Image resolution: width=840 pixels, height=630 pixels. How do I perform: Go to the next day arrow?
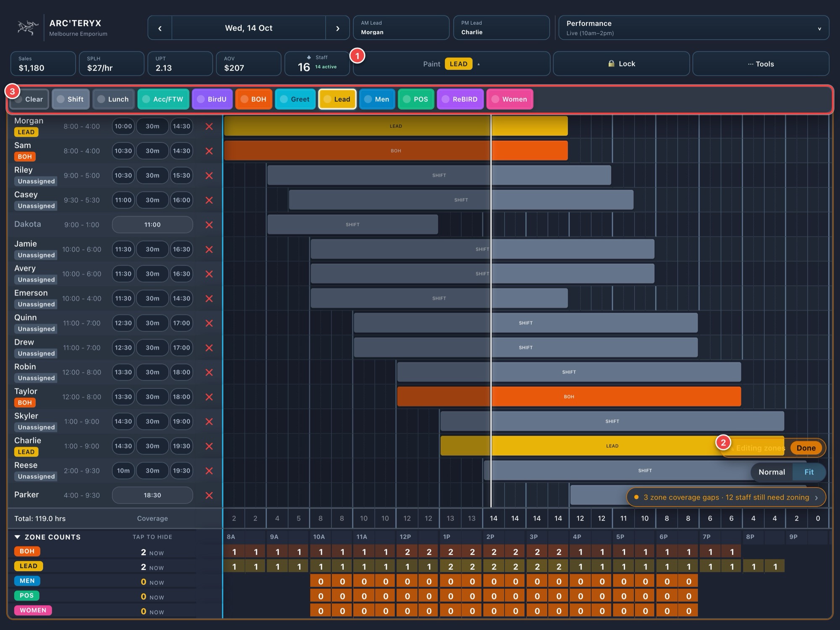[x=337, y=28]
